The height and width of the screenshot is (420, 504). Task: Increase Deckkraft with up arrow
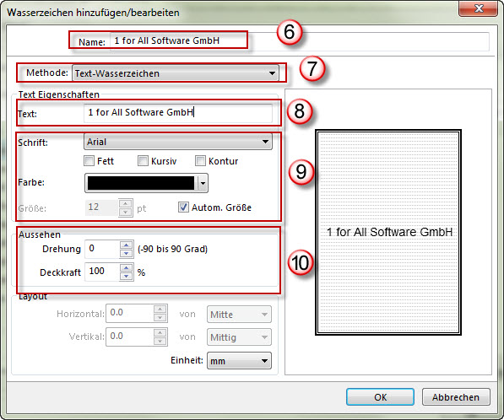click(127, 268)
